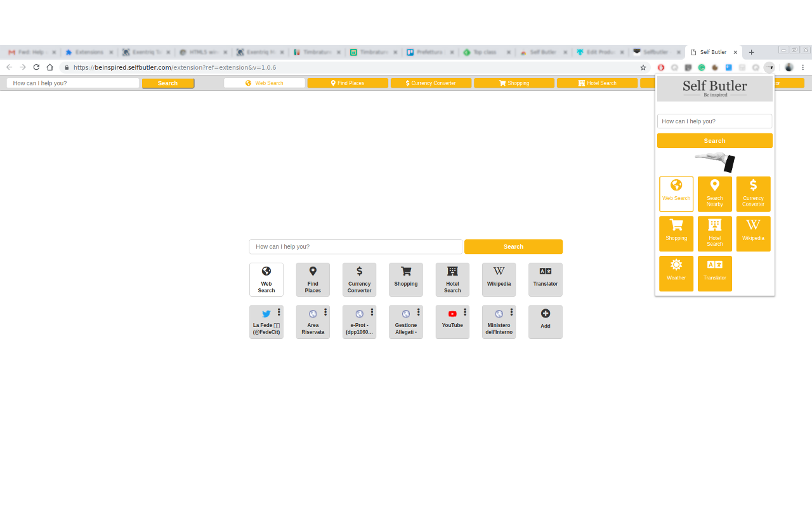This screenshot has height=508, width=812.
Task: Open the Area Riservata shortcut tile
Action: pyautogui.click(x=311, y=323)
